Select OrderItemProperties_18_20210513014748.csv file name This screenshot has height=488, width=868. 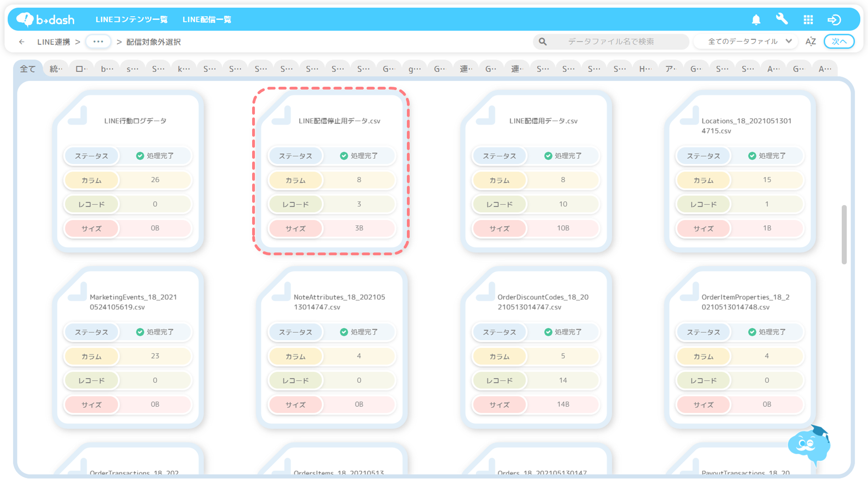(745, 302)
